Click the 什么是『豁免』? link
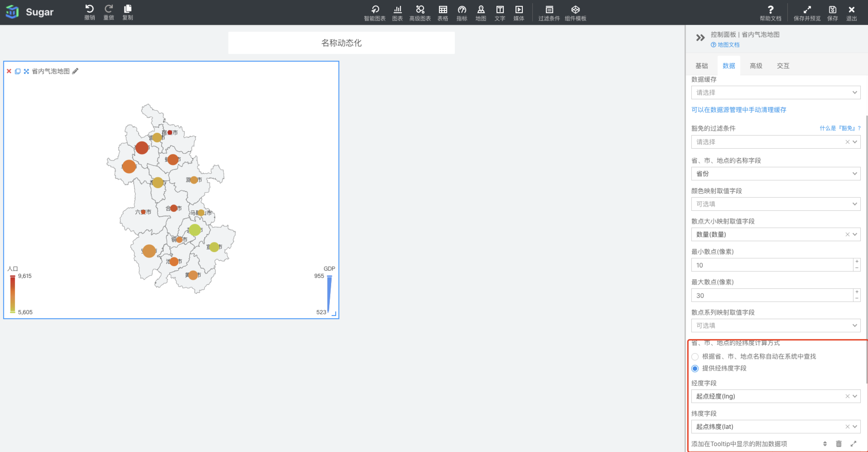Image resolution: width=868 pixels, height=452 pixels. 840,128
